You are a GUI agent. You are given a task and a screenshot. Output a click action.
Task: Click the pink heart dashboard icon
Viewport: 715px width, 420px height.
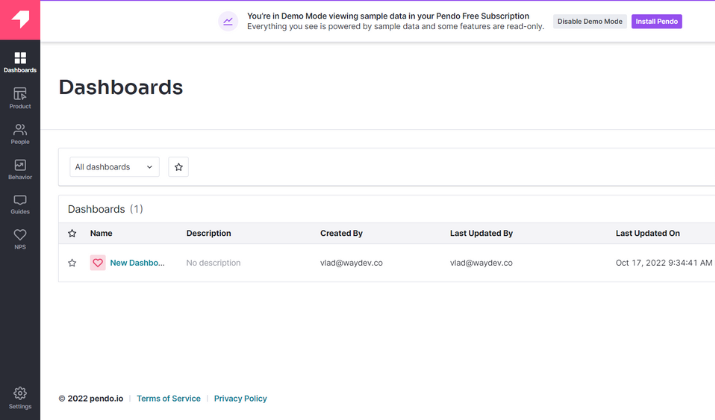pyautogui.click(x=97, y=263)
